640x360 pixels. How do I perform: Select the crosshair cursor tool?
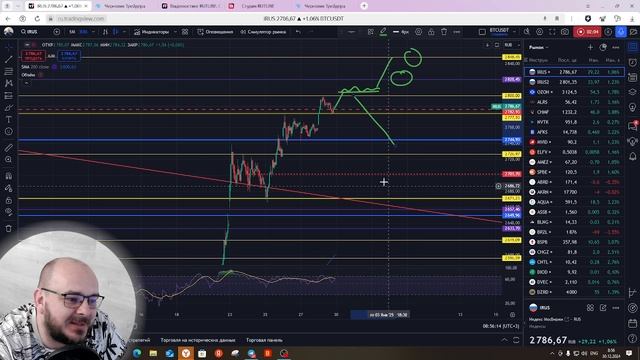click(x=9, y=48)
